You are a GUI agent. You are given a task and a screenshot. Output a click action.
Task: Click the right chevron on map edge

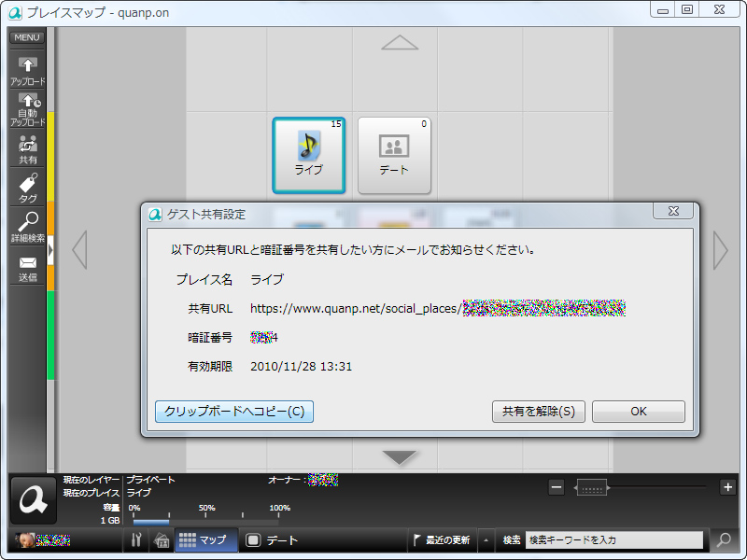(x=719, y=249)
